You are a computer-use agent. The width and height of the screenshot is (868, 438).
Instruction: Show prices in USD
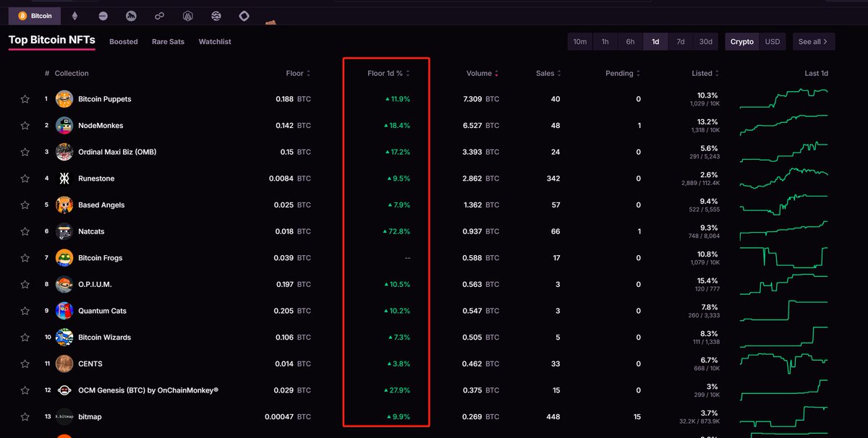point(773,42)
